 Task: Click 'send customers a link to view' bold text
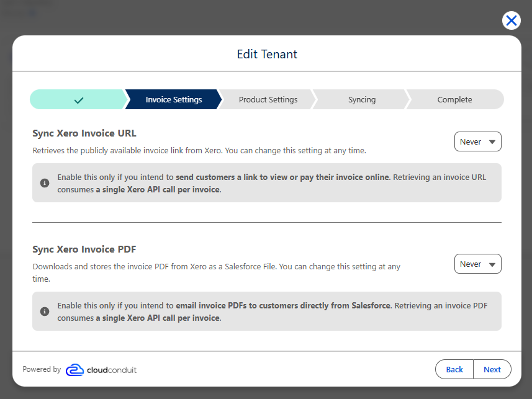pyautogui.click(x=283, y=177)
